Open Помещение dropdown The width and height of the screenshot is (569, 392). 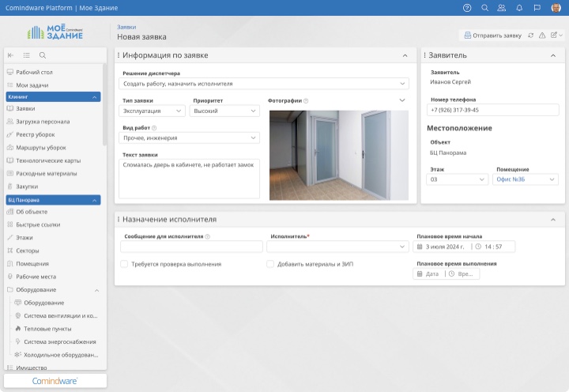525,179
